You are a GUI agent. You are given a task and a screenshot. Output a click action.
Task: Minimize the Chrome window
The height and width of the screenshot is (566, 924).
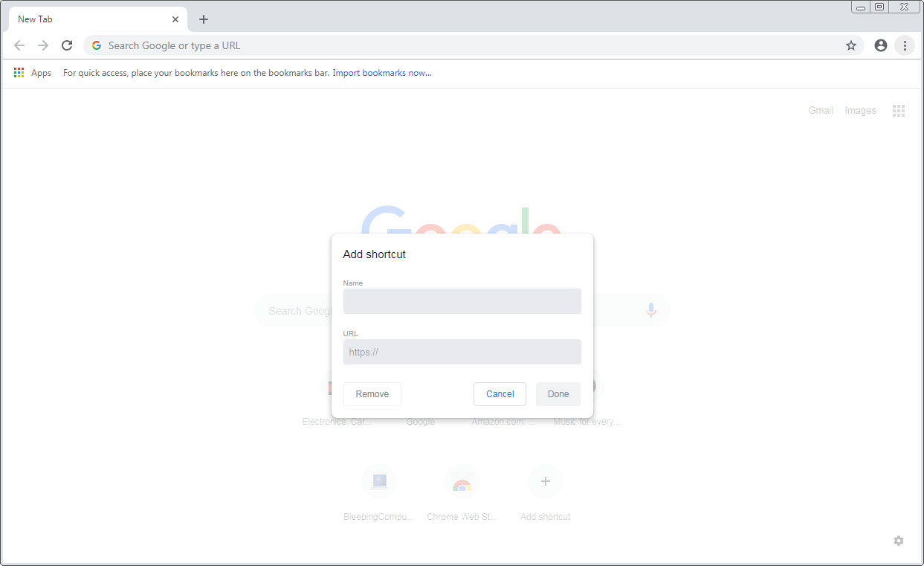pyautogui.click(x=860, y=7)
